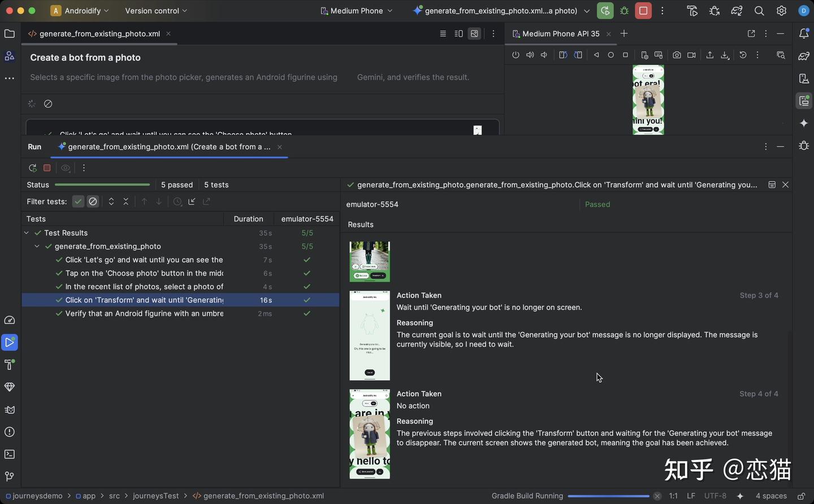This screenshot has height=504, width=814.
Task: Open the Gemini sparkle icon in right sidebar
Action: [x=804, y=123]
